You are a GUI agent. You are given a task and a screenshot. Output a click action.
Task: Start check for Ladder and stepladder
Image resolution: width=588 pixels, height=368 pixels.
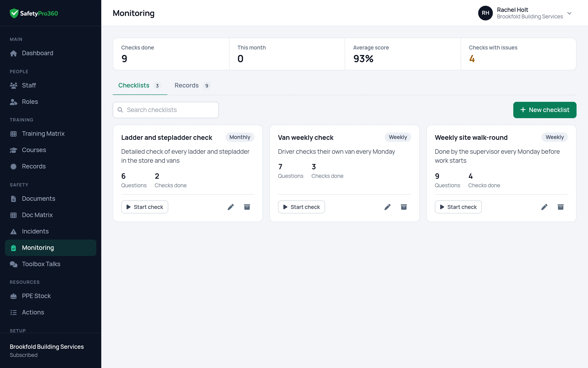[145, 207]
